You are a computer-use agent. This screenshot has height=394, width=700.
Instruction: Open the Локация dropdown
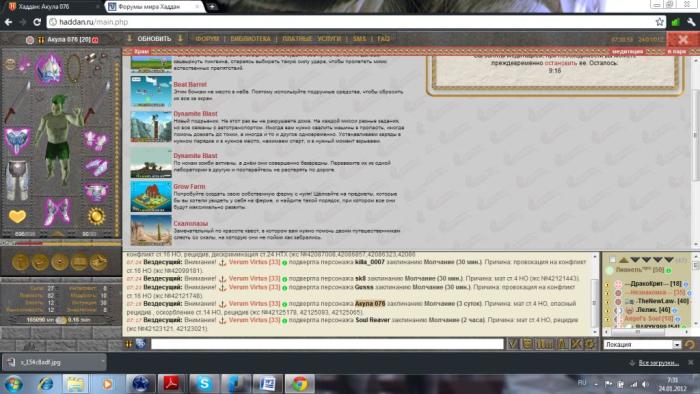[642, 344]
